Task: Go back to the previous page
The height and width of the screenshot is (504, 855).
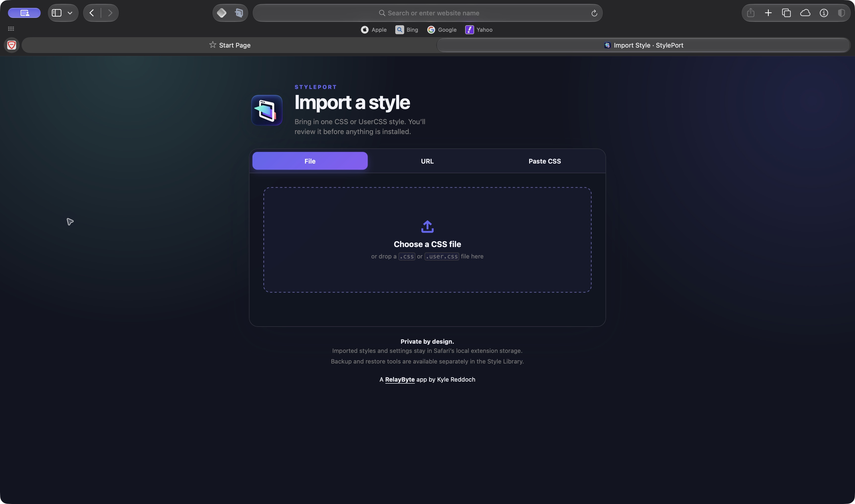Action: pyautogui.click(x=92, y=13)
